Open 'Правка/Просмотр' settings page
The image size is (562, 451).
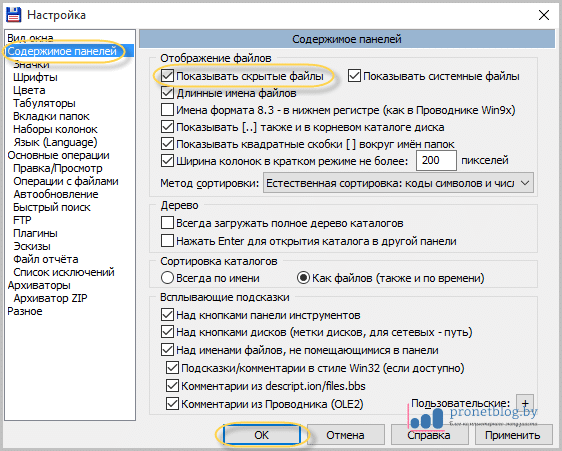58,168
